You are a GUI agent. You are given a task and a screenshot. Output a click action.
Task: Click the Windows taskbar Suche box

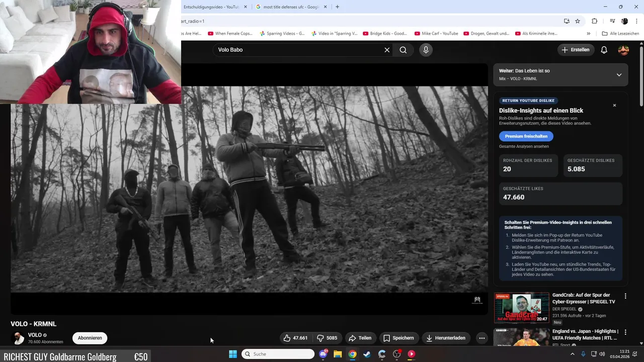(278, 354)
